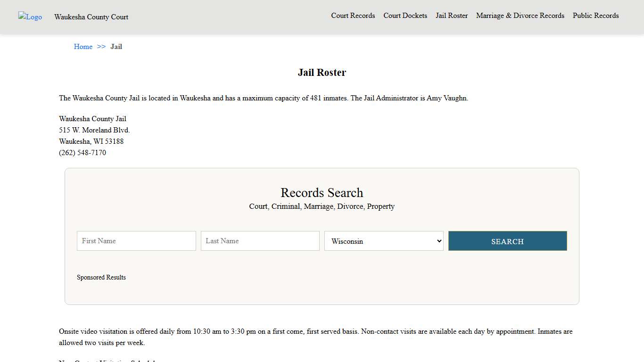This screenshot has width=644, height=362.
Task: Click the Sponsored Results label
Action: [x=101, y=277]
